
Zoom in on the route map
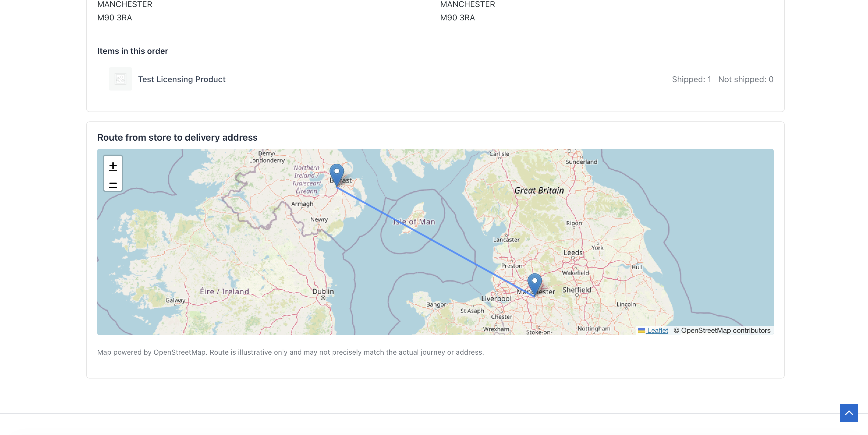coord(113,165)
